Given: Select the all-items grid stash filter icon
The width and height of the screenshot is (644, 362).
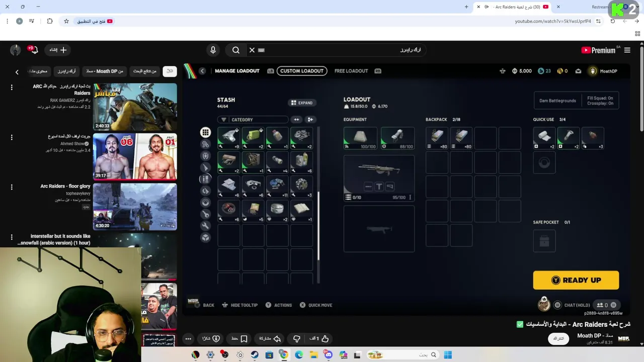Looking at the screenshot, I should 205,132.
